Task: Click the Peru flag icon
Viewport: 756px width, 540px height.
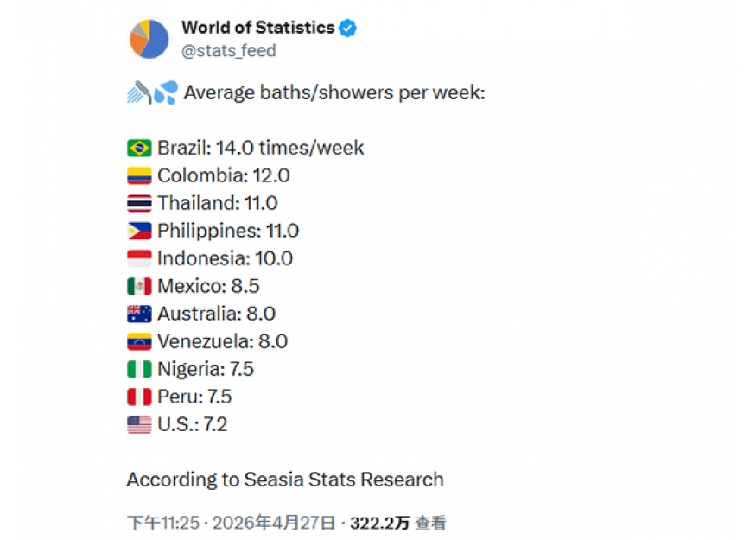Action: click(x=139, y=397)
